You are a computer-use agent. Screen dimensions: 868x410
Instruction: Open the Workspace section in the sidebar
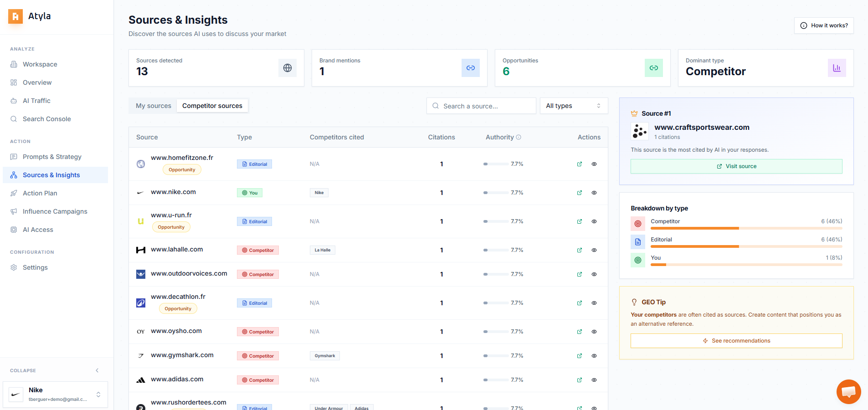click(40, 64)
